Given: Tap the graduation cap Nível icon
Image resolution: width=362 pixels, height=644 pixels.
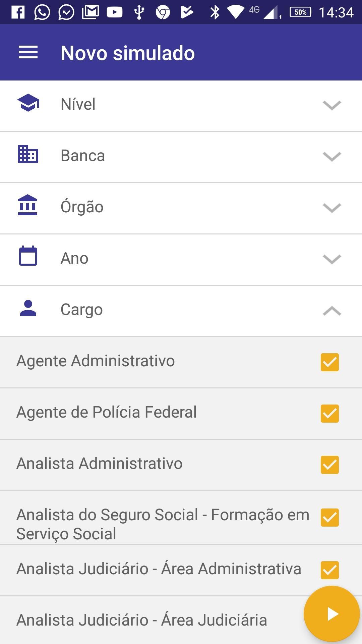Looking at the screenshot, I should 28,103.
